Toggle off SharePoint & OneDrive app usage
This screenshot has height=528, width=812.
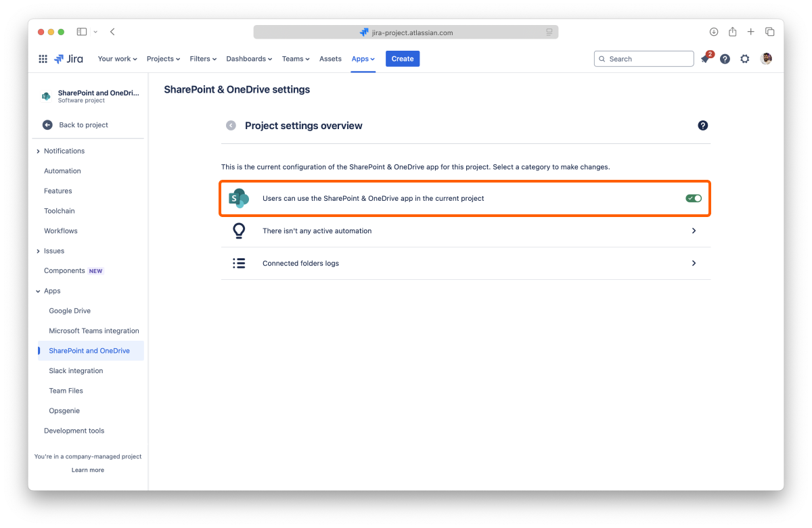(x=693, y=198)
